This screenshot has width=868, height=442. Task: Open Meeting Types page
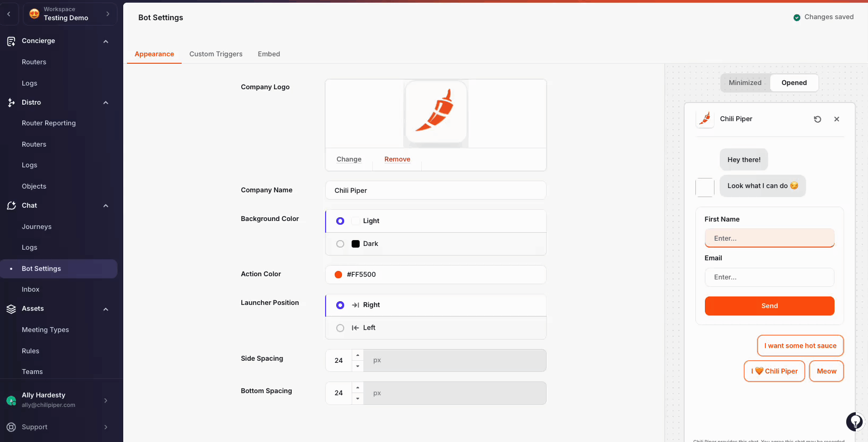(x=45, y=330)
